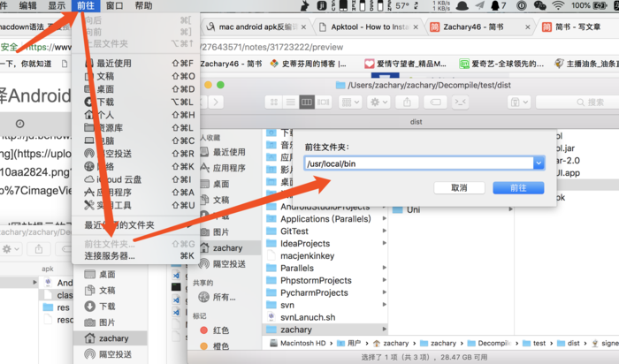Open the path history dropdown arrow
The image size is (619, 364).
[x=539, y=163]
